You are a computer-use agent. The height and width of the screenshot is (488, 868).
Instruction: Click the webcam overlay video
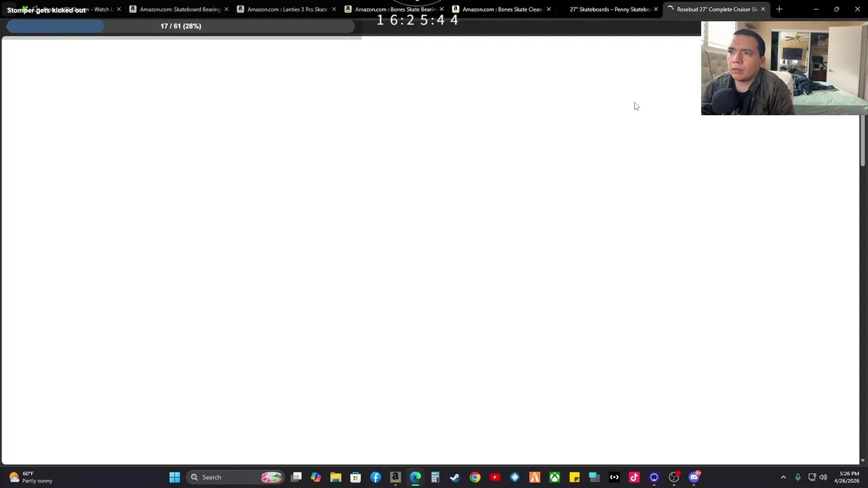point(785,68)
